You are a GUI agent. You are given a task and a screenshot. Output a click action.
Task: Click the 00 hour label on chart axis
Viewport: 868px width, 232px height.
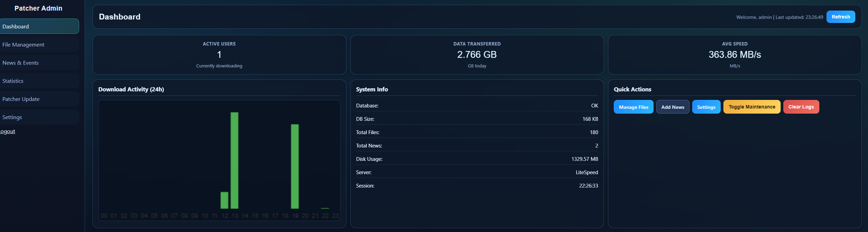click(x=104, y=216)
